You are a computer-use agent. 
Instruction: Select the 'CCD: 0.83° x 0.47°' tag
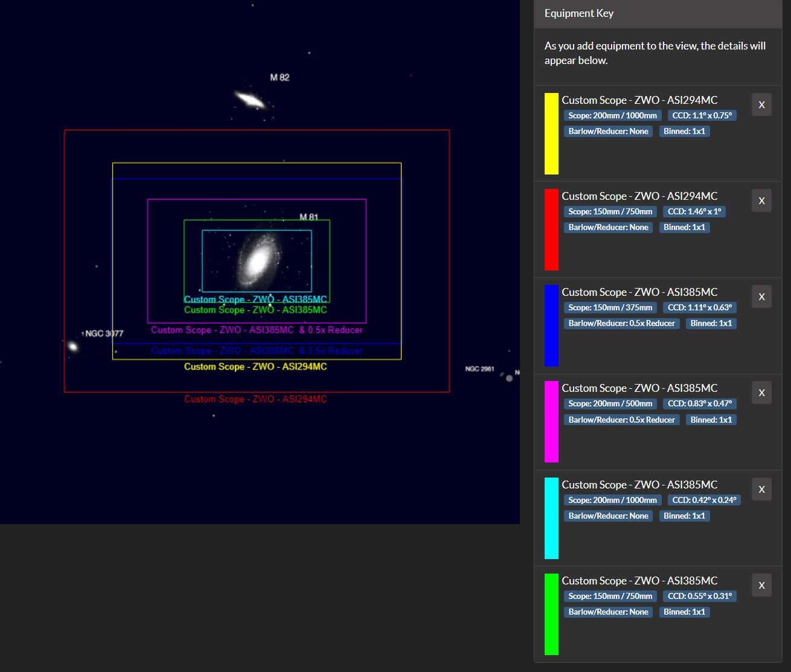(699, 403)
